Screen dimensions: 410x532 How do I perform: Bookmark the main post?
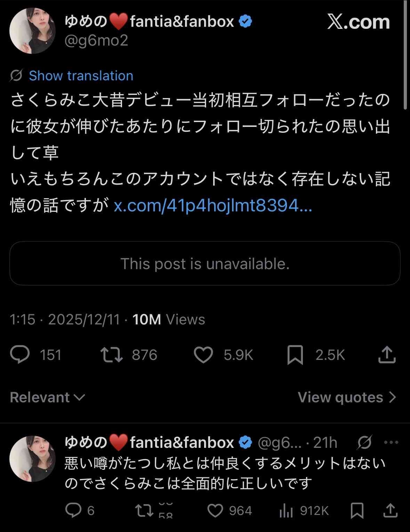coord(295,355)
